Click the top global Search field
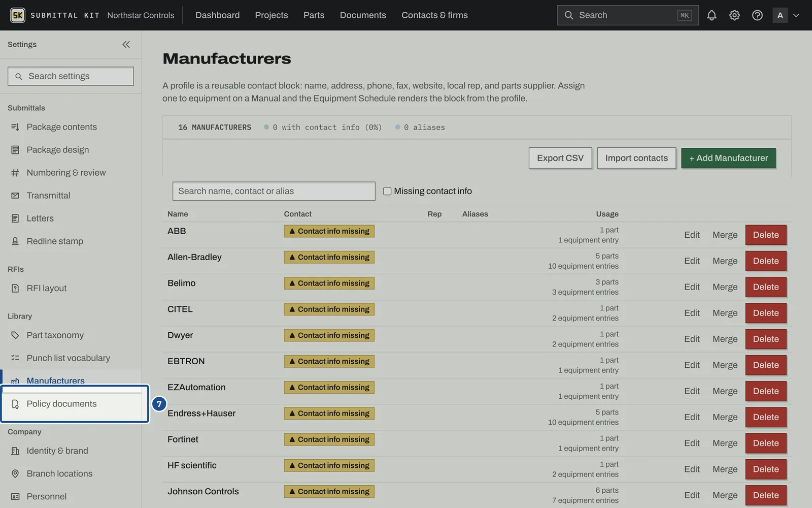 click(627, 15)
